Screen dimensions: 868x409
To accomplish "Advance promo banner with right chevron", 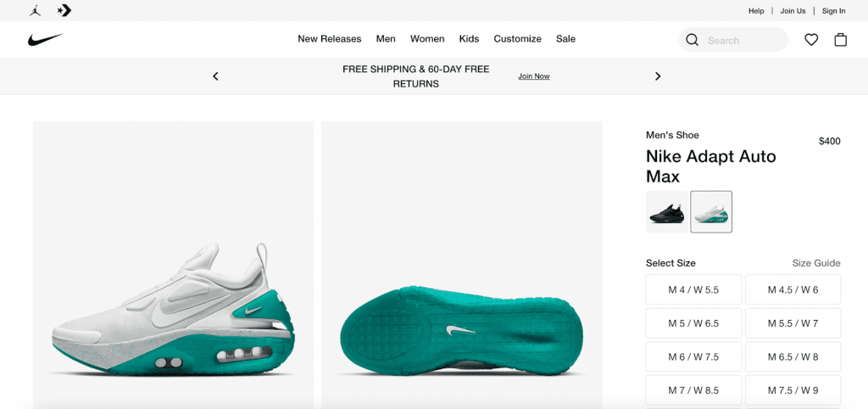I will coord(658,76).
